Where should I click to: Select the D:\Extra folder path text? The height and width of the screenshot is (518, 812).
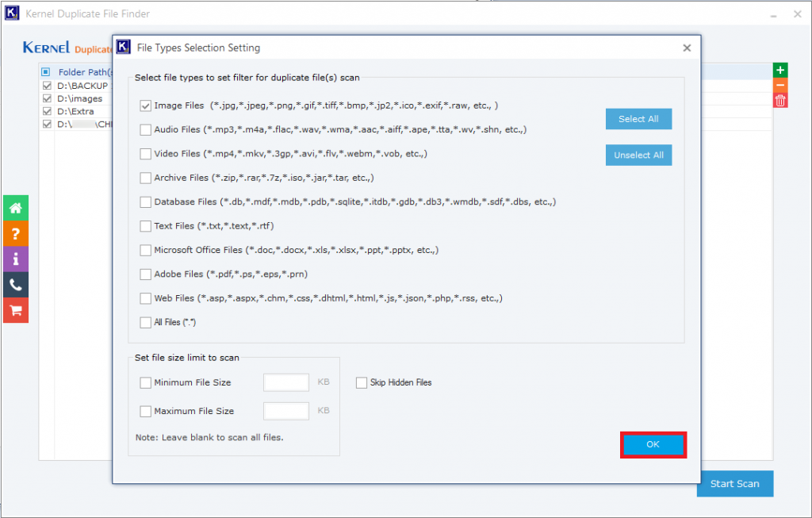pyautogui.click(x=75, y=111)
